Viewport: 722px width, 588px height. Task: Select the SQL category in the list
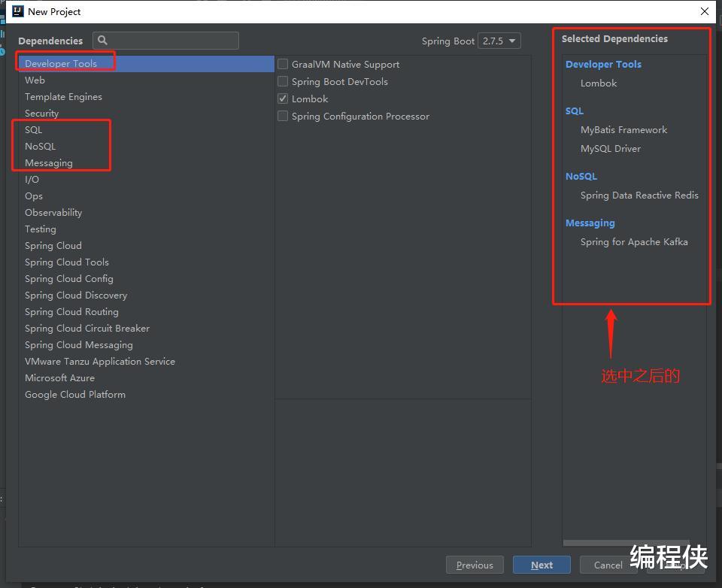click(147, 130)
